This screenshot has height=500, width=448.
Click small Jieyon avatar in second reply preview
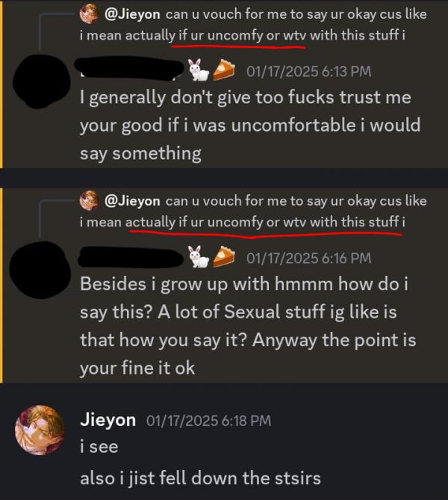(89, 200)
